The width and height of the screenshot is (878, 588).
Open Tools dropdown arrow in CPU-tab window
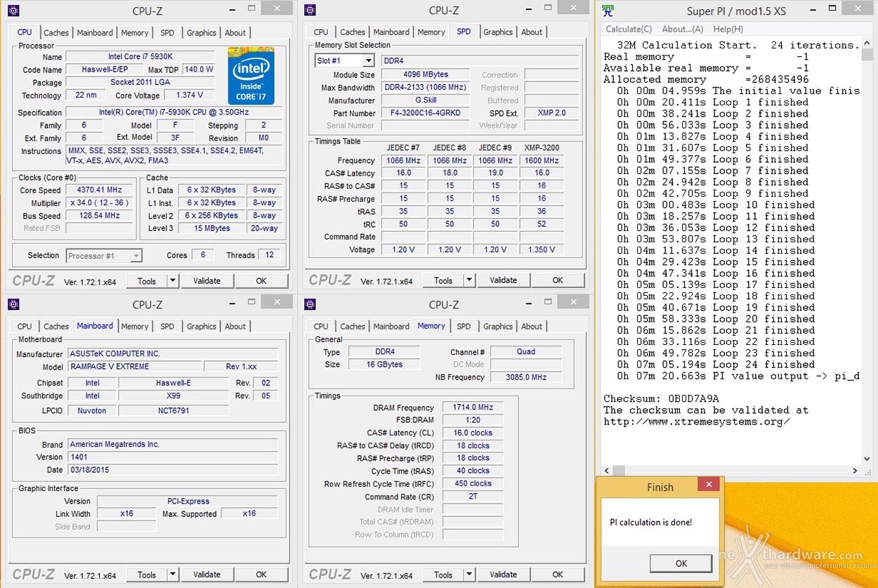173,281
